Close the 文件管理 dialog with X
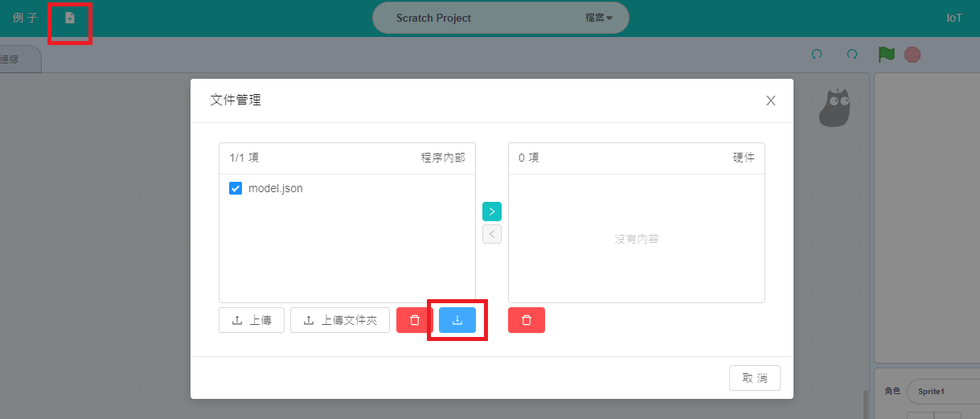This screenshot has width=980, height=419. pyautogui.click(x=770, y=101)
